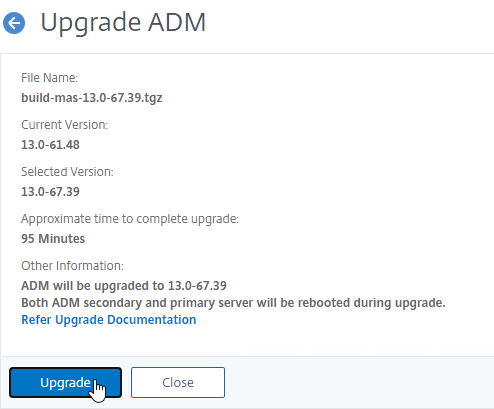The image size is (494, 409).
Task: Click the secondary and primary server reboot notice
Action: click(x=233, y=303)
